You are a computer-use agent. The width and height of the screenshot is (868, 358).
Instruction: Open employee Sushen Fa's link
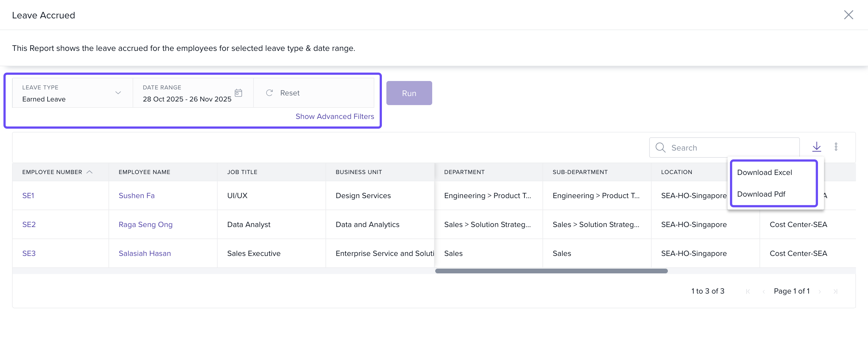[x=137, y=196]
